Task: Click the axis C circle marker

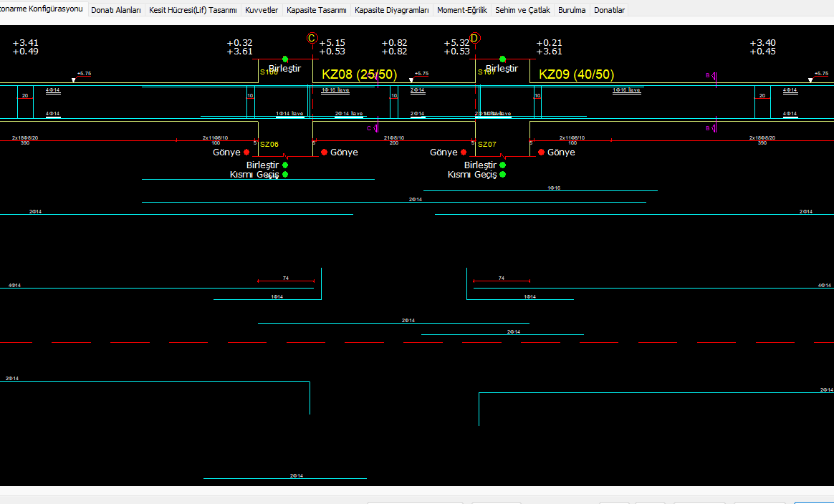Action: [x=312, y=38]
